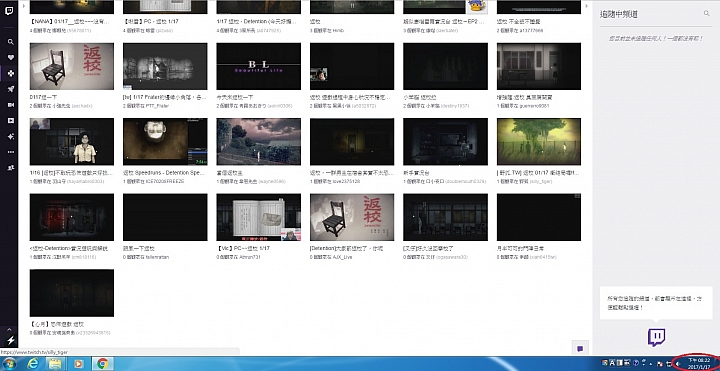Open the Athrun731 open-book stream thumbnail
Viewport: 720px width, 371px height.
click(x=259, y=217)
